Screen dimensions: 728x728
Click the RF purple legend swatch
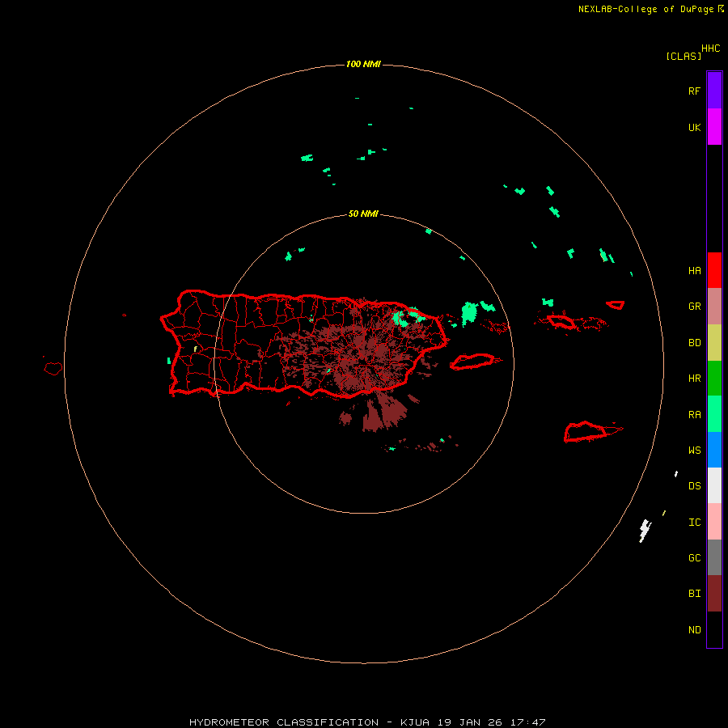(x=714, y=90)
